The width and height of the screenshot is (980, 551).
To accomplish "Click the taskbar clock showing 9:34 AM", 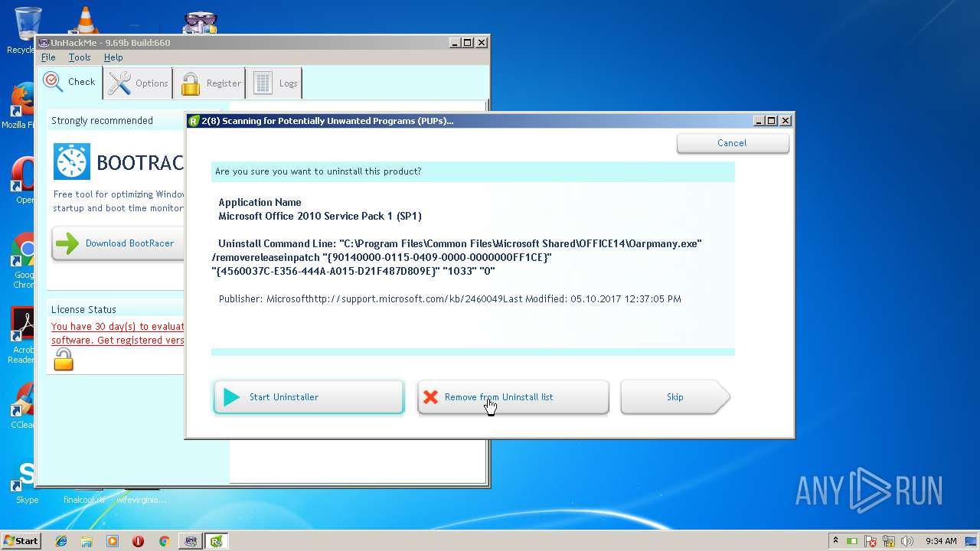I will point(941,541).
